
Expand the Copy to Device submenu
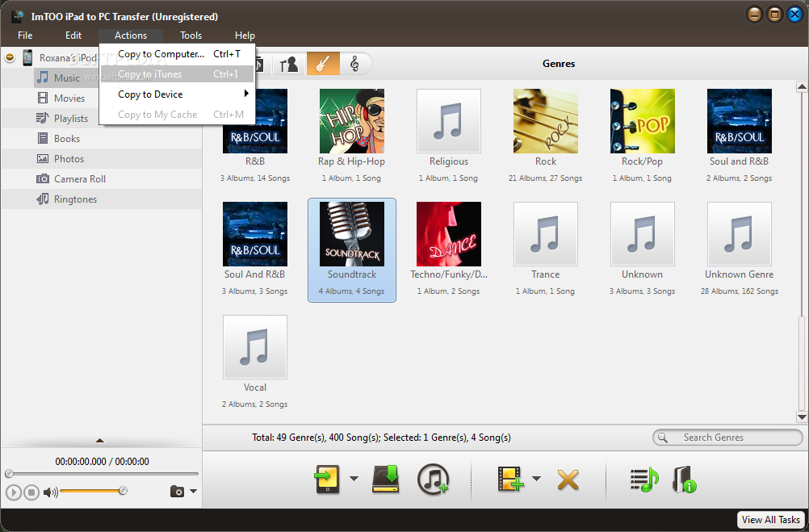(177, 94)
